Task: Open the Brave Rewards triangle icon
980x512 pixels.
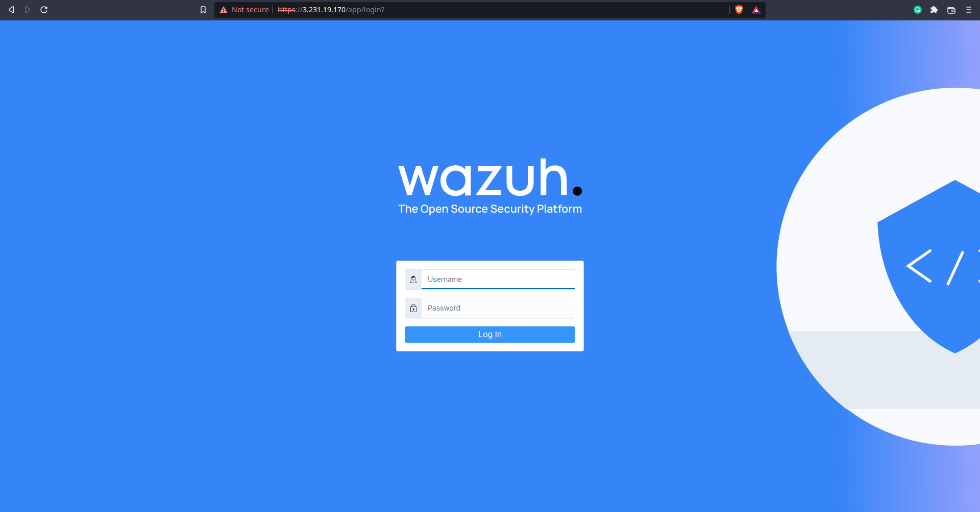Action: pos(756,10)
